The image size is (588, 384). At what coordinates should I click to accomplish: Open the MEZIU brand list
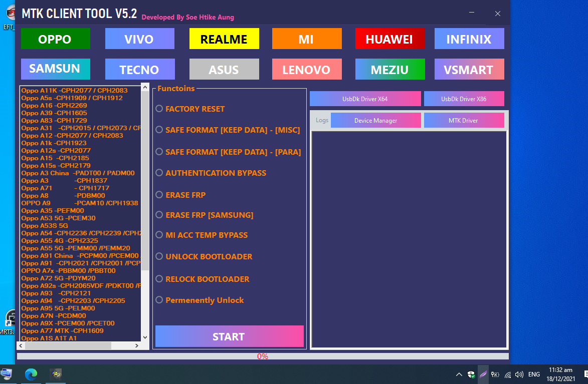pyautogui.click(x=390, y=69)
